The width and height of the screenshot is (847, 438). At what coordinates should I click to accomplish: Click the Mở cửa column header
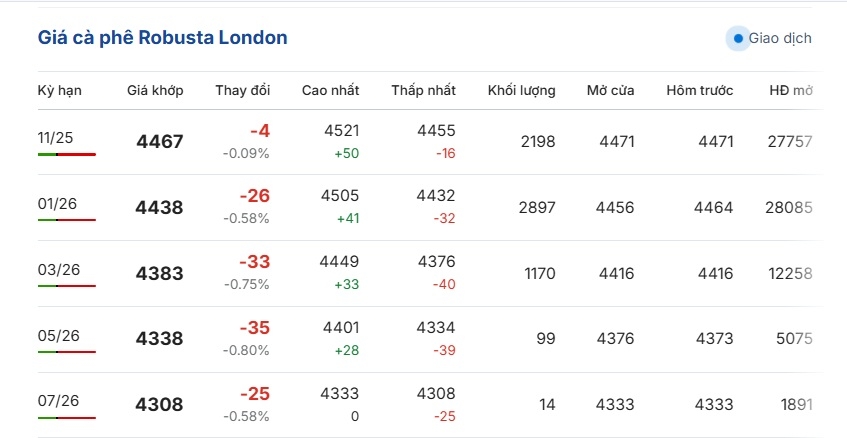[x=610, y=91]
